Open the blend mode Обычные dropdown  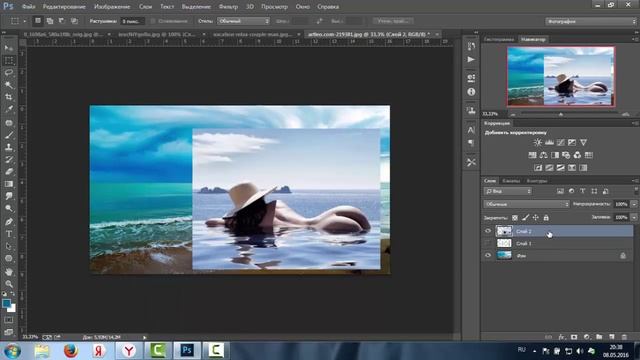pos(527,204)
